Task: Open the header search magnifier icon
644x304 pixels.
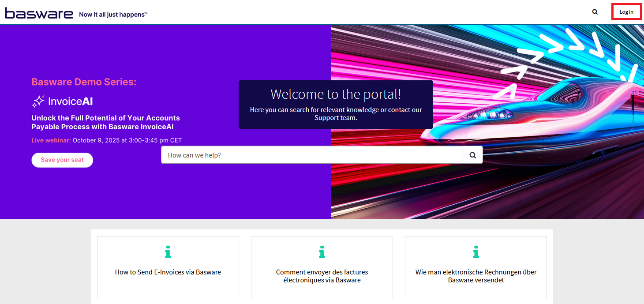Action: coord(595,12)
